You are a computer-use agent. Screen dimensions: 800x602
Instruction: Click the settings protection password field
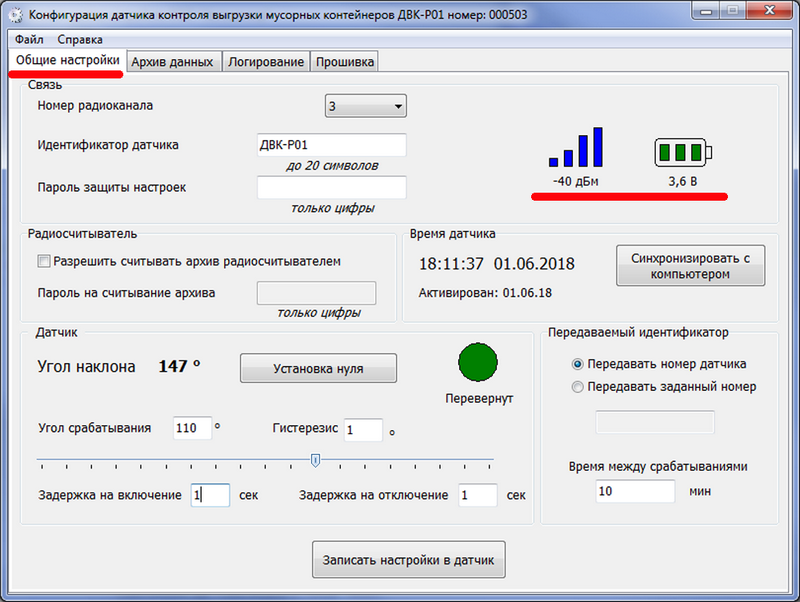tap(332, 187)
